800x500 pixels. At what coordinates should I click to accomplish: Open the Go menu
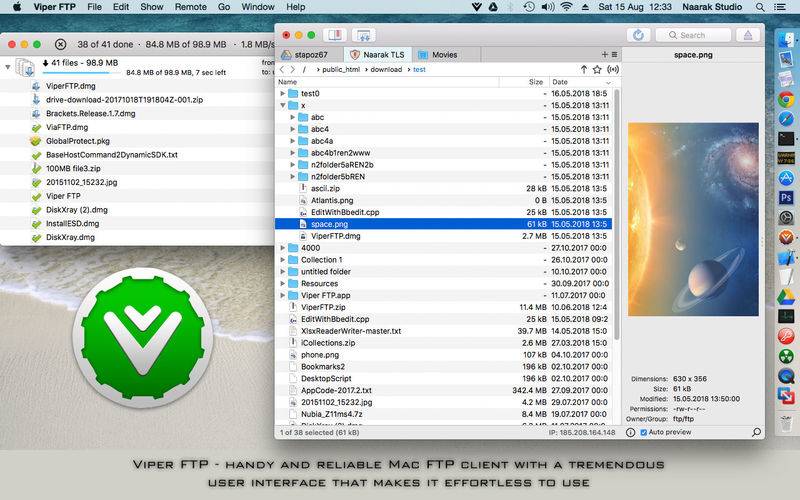(x=224, y=7)
